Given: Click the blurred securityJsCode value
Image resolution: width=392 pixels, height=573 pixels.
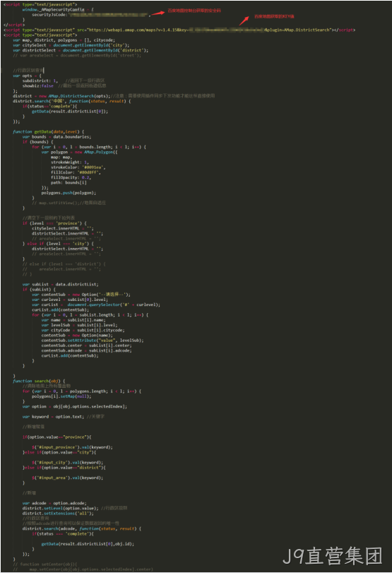Looking at the screenshot, I should pos(109,15).
